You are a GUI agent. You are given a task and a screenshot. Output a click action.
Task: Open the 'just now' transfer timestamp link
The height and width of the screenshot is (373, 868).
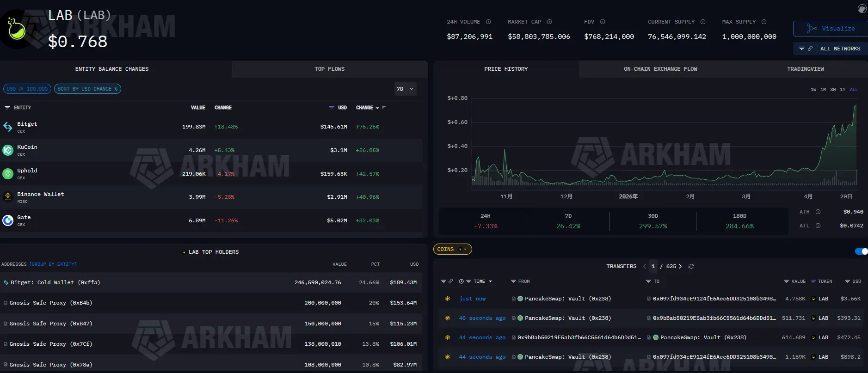472,299
